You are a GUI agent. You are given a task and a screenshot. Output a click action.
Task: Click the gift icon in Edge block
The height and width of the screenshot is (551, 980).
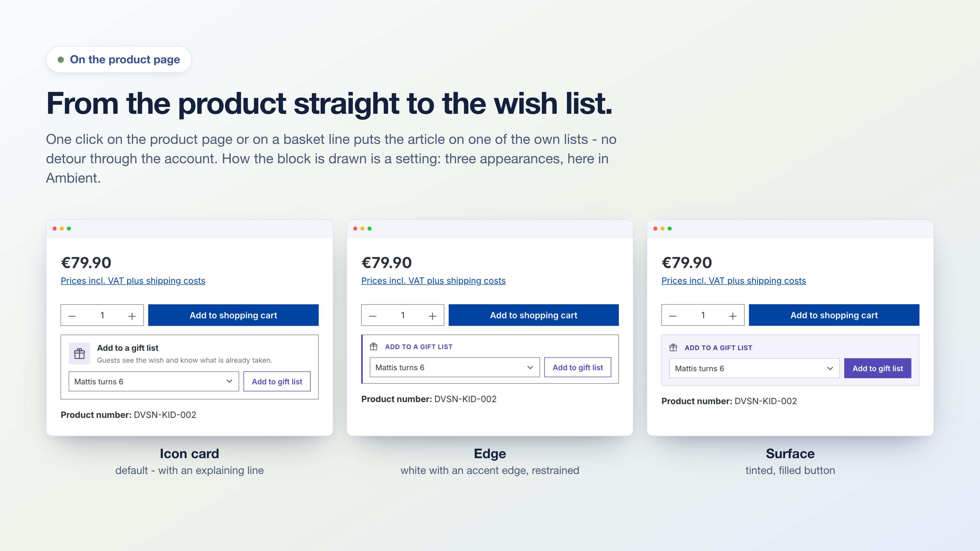pos(374,346)
